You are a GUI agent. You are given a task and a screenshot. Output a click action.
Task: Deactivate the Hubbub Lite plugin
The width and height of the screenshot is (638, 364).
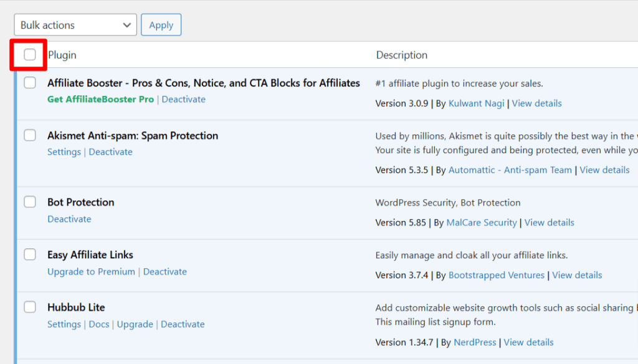click(183, 324)
